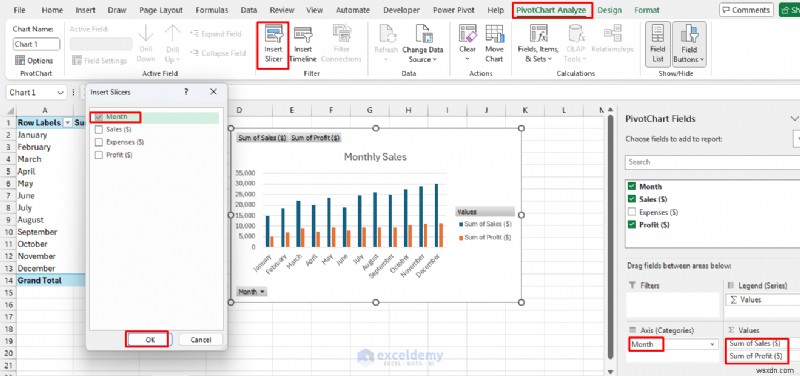Toggle the Field List button

(x=658, y=44)
